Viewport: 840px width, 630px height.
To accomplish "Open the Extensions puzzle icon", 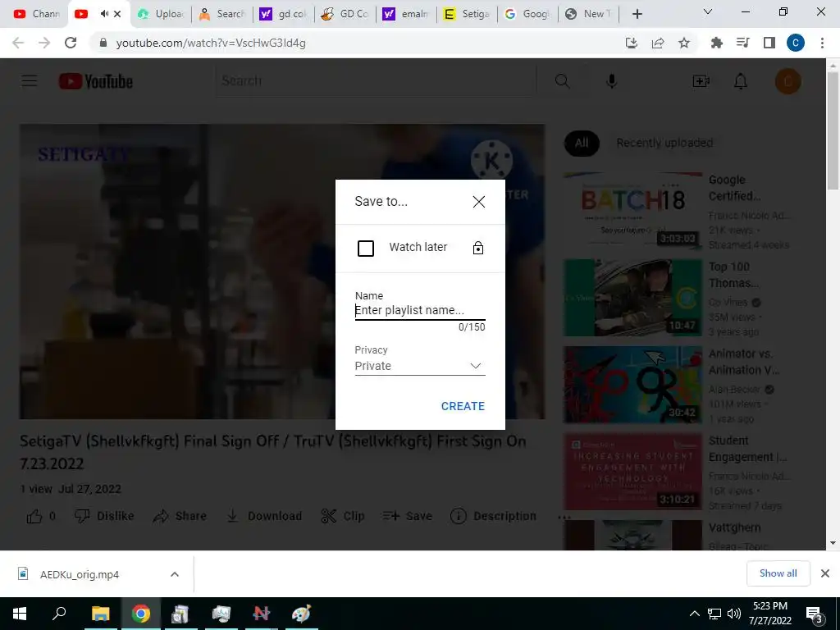I will point(716,43).
